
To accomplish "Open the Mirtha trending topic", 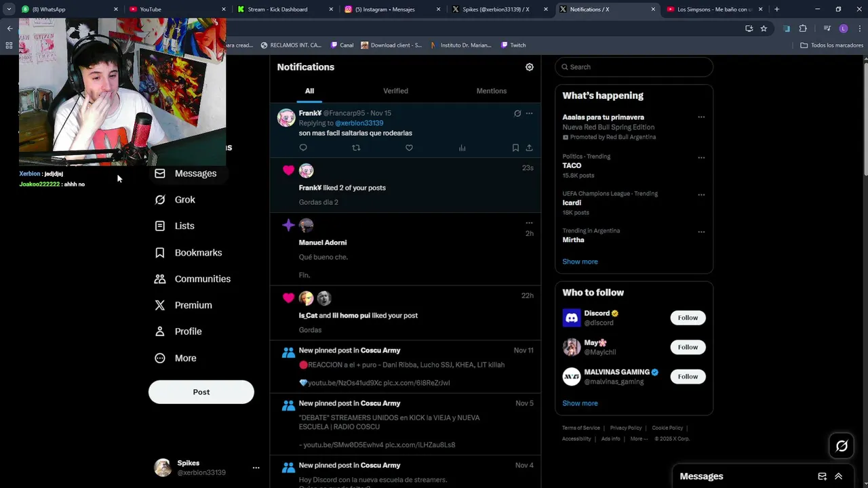I will pyautogui.click(x=573, y=240).
